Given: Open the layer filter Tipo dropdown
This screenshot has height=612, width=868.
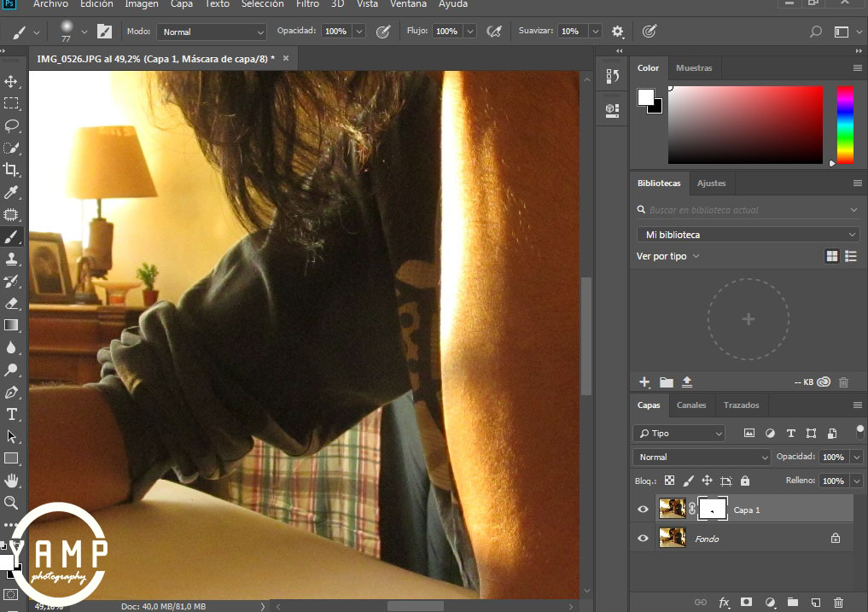Looking at the screenshot, I should tap(679, 433).
